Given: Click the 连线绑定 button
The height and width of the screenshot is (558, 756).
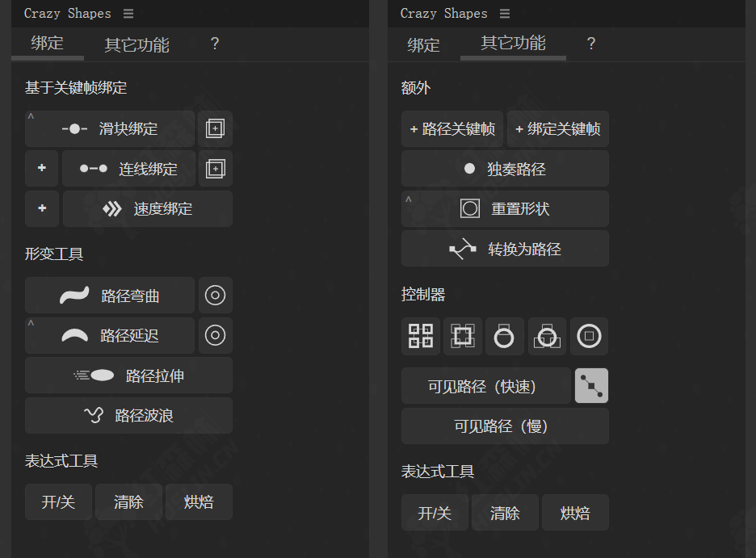Looking at the screenshot, I should coord(128,168).
